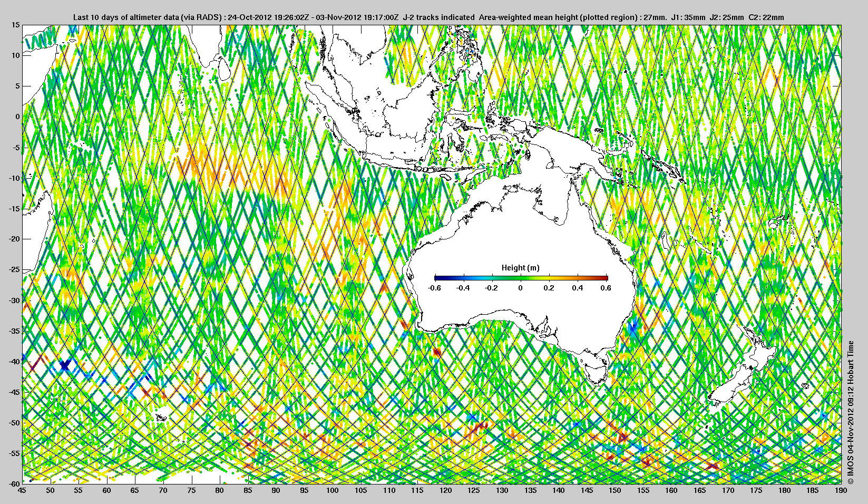Select the -0.6 colorbar tick label
Viewport: 868px width, 504px height.
pyautogui.click(x=434, y=288)
